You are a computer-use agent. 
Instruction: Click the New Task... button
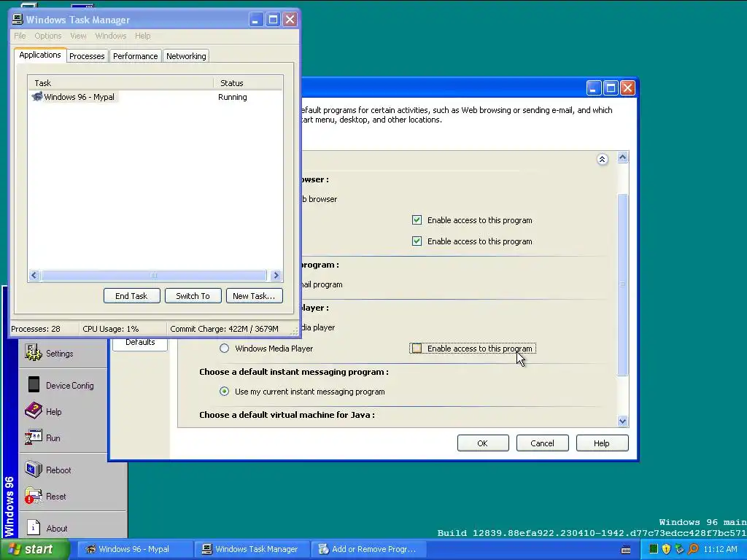(254, 296)
